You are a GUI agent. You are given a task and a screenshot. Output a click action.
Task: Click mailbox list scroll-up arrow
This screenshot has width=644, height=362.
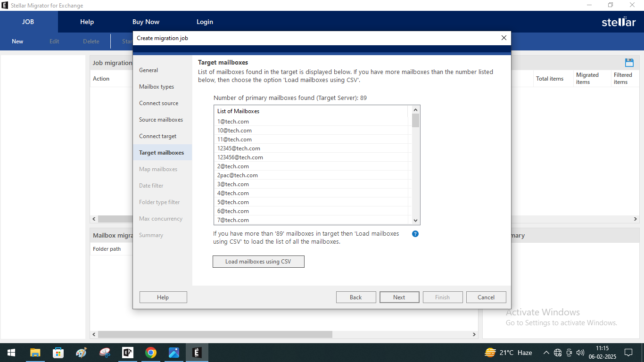pos(415,109)
